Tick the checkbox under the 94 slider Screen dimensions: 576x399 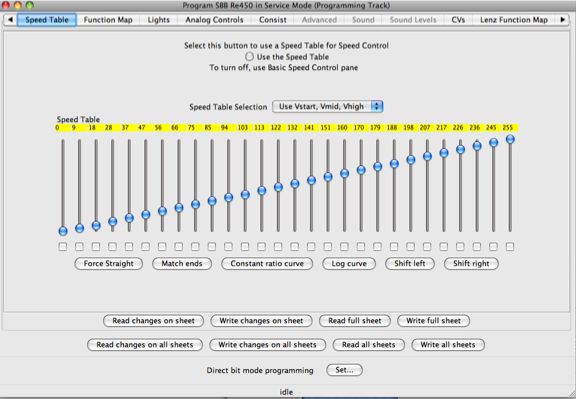point(228,247)
